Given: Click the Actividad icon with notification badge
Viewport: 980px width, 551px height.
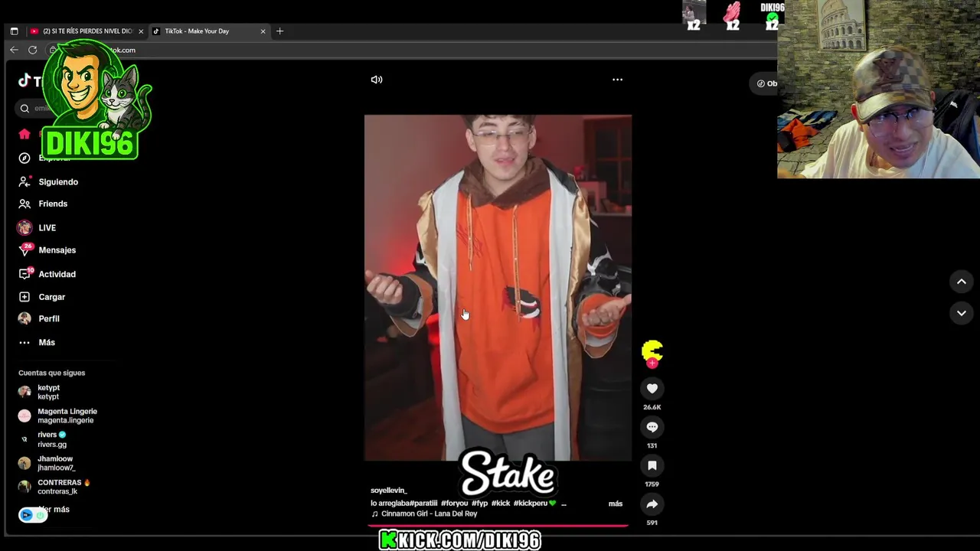Looking at the screenshot, I should tap(24, 274).
